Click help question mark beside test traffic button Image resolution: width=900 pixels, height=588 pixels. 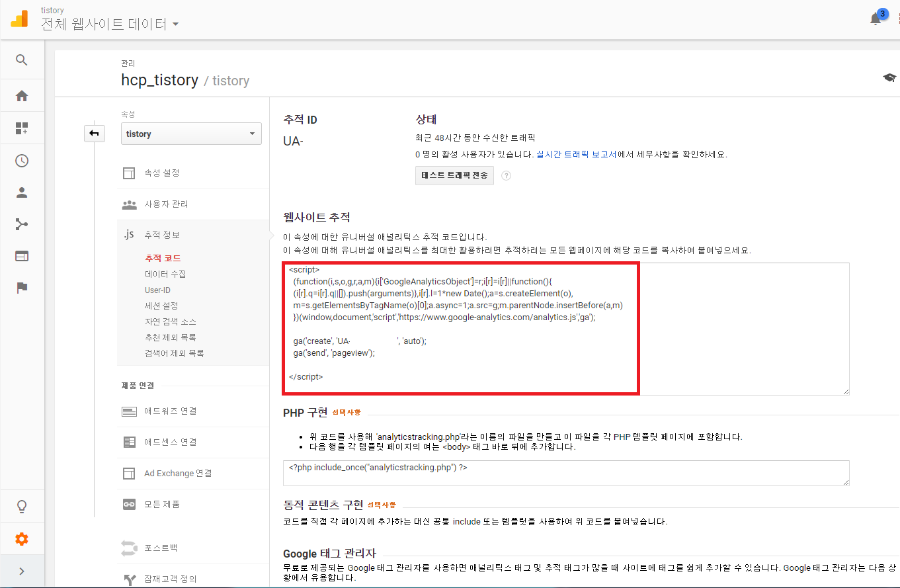[507, 175]
